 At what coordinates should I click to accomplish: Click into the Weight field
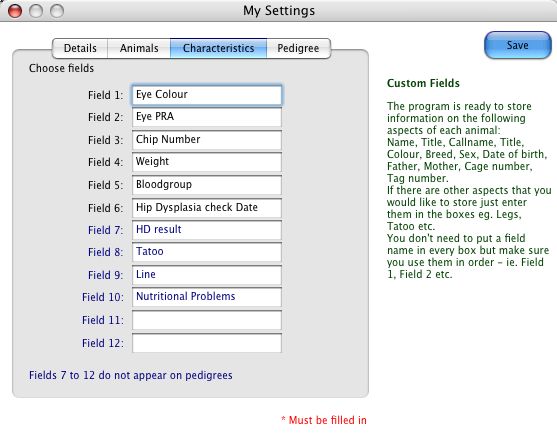click(207, 162)
